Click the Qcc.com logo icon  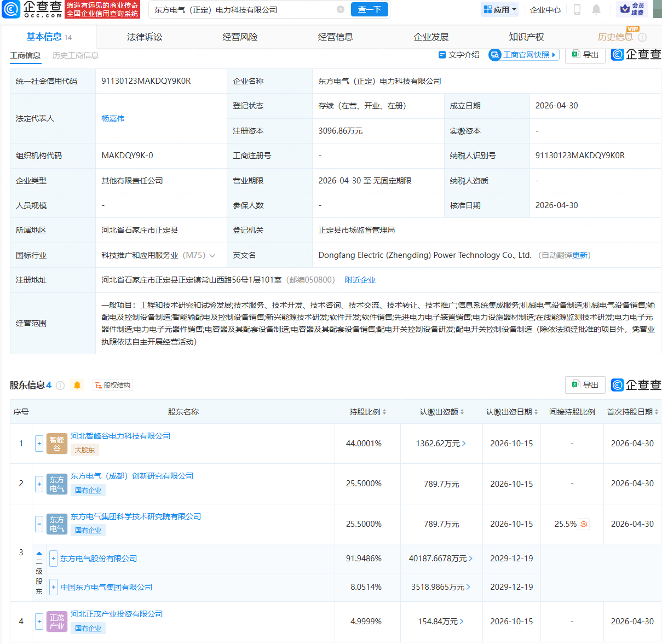(11, 9)
